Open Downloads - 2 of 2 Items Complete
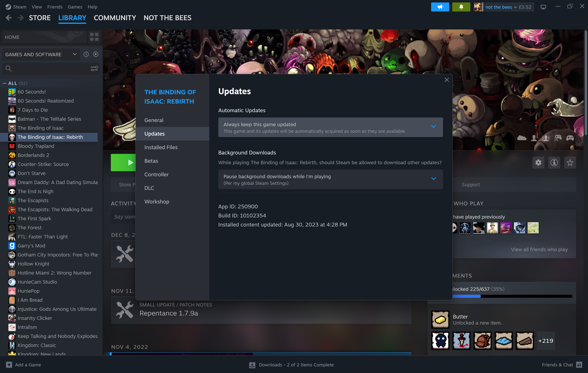588x373 pixels. tap(296, 365)
